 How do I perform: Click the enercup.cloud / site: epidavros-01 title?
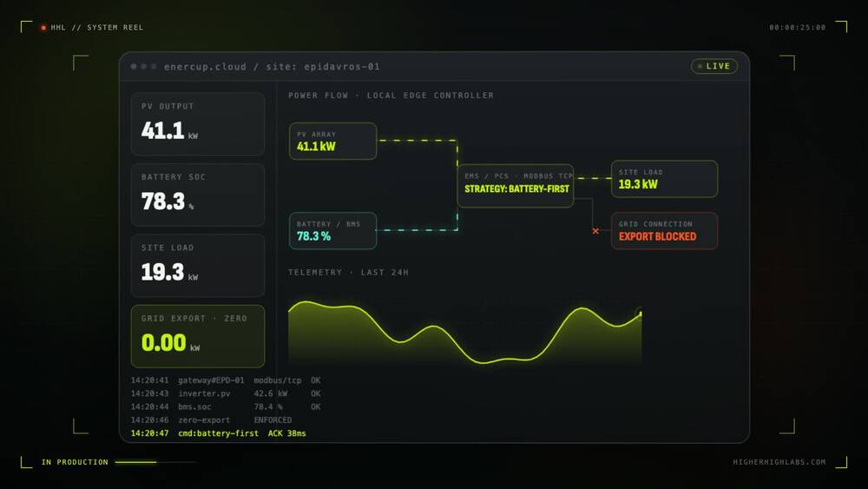pyautogui.click(x=272, y=67)
